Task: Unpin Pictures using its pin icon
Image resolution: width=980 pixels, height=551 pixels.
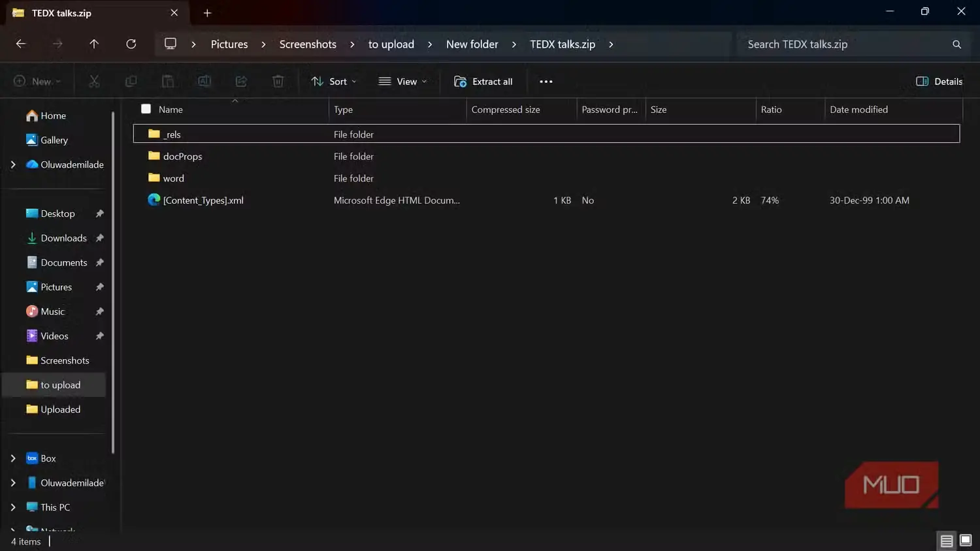Action: point(99,287)
